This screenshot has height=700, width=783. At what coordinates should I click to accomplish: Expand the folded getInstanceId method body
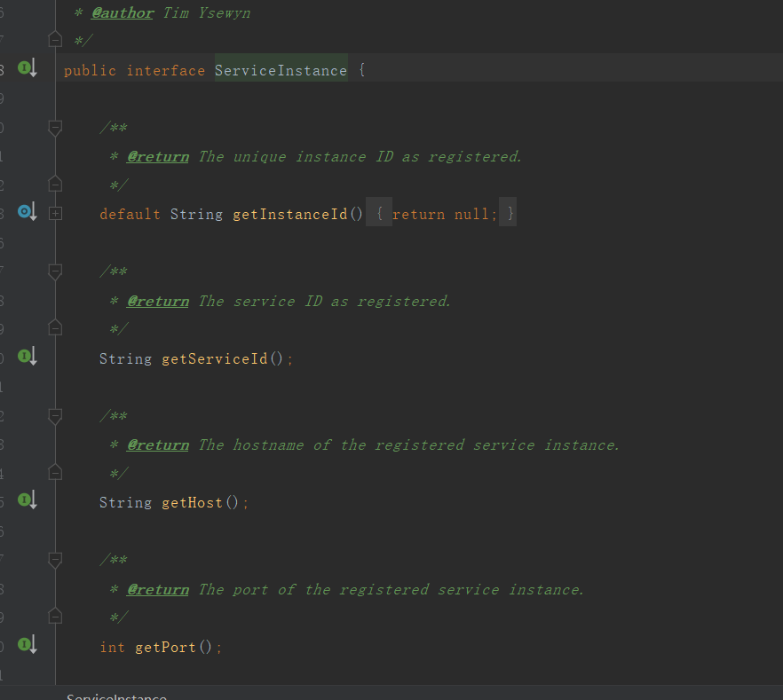(x=55, y=214)
